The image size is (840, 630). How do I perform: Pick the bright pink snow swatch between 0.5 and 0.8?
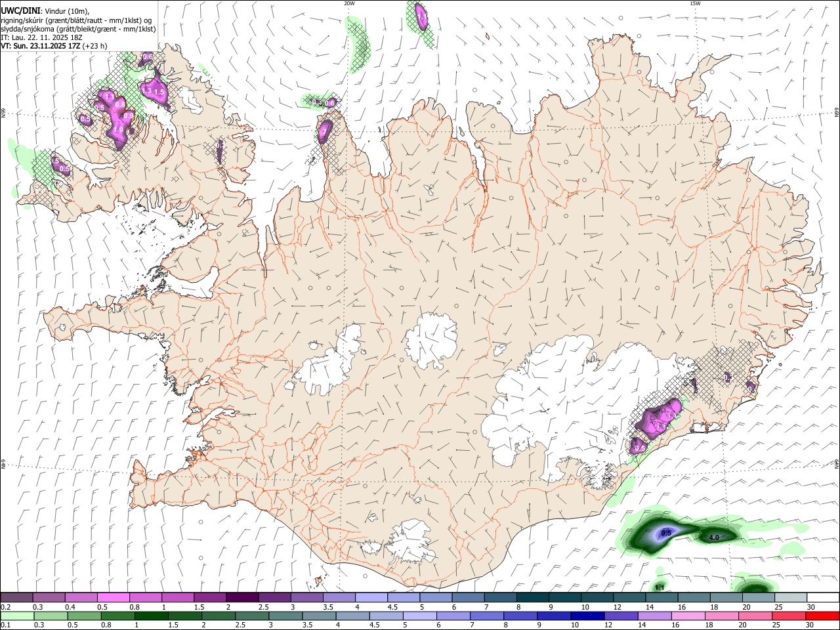click(113, 598)
